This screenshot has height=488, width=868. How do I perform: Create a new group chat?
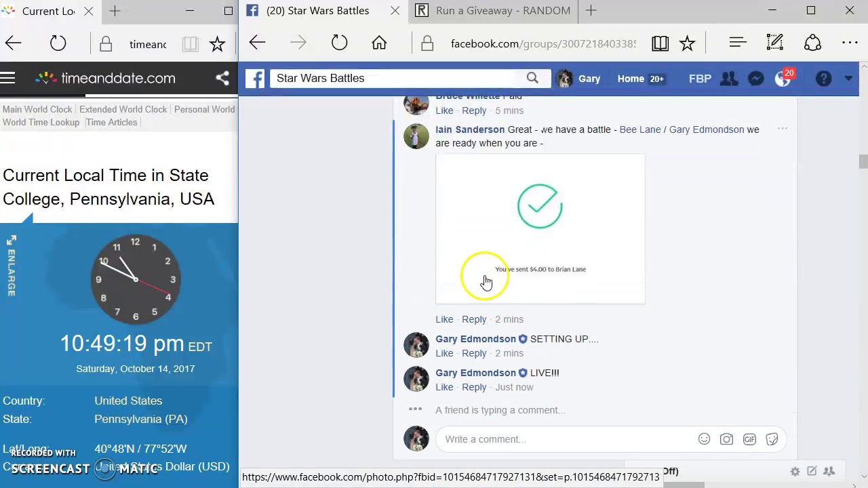829,471
